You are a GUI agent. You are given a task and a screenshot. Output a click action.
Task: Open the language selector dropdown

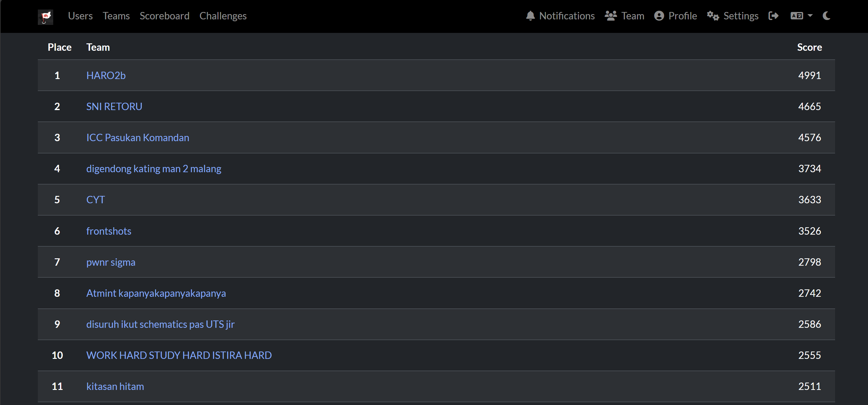coord(801,16)
